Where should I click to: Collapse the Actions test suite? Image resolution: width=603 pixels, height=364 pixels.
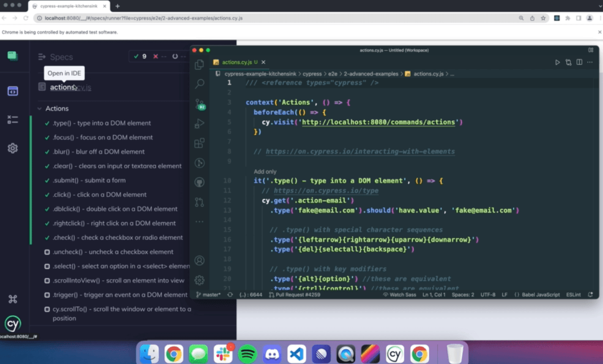(40, 109)
